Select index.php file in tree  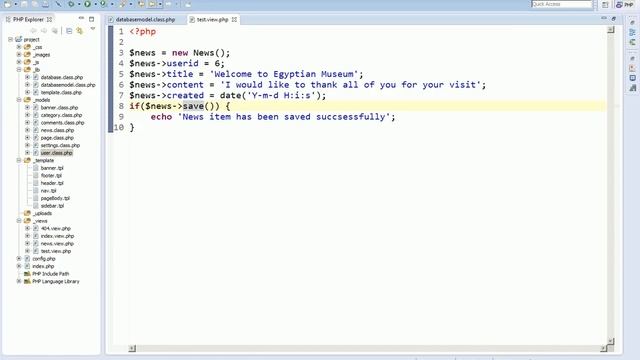pyautogui.click(x=43, y=266)
